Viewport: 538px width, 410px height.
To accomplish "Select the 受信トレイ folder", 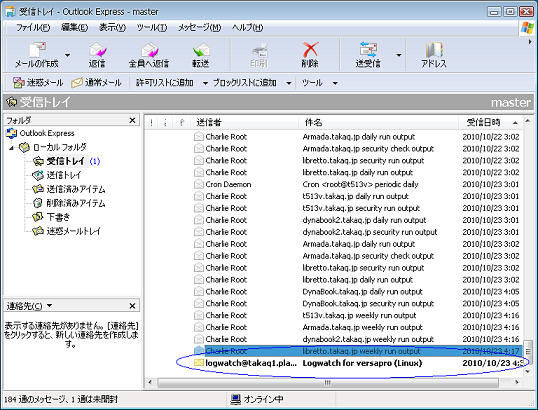I will [65, 161].
